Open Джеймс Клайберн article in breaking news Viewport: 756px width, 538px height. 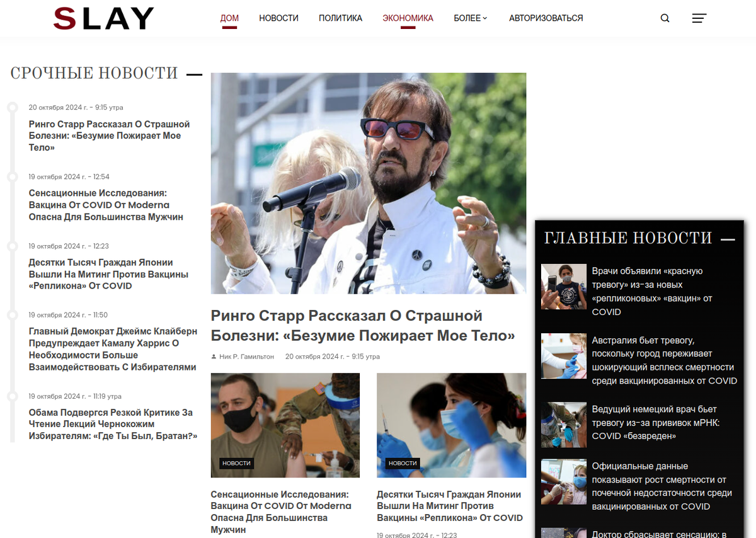[113, 349]
